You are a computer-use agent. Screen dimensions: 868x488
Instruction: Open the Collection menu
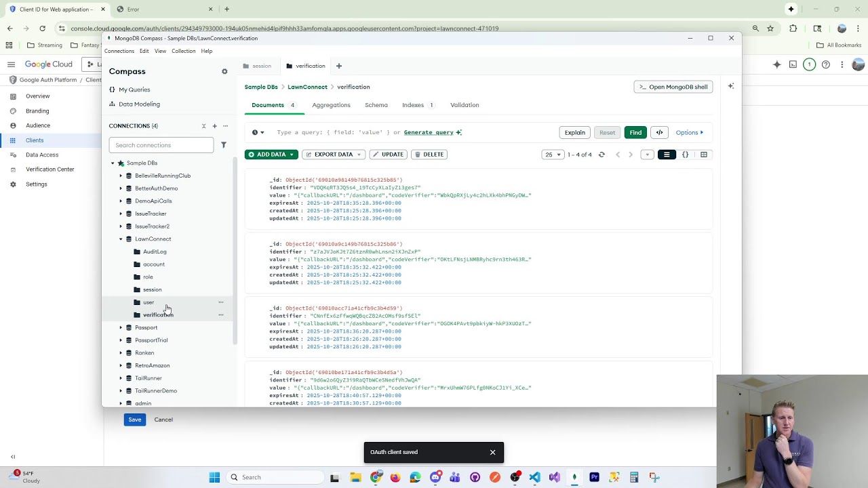coord(183,51)
